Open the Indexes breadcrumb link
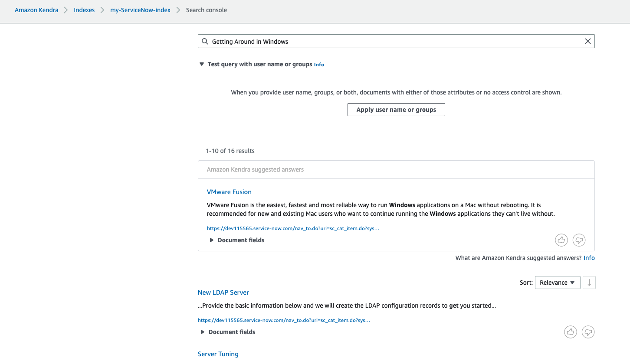The width and height of the screenshot is (630, 364). tap(84, 10)
